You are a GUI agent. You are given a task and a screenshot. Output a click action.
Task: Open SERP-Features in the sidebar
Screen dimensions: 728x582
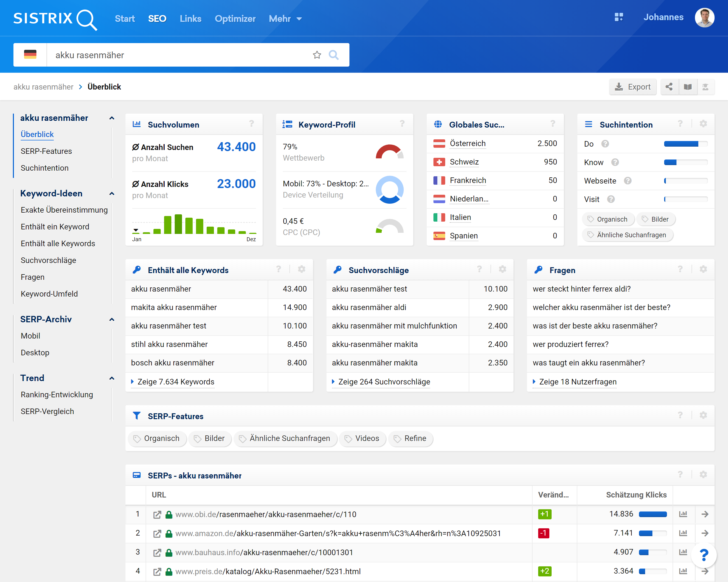(x=46, y=151)
